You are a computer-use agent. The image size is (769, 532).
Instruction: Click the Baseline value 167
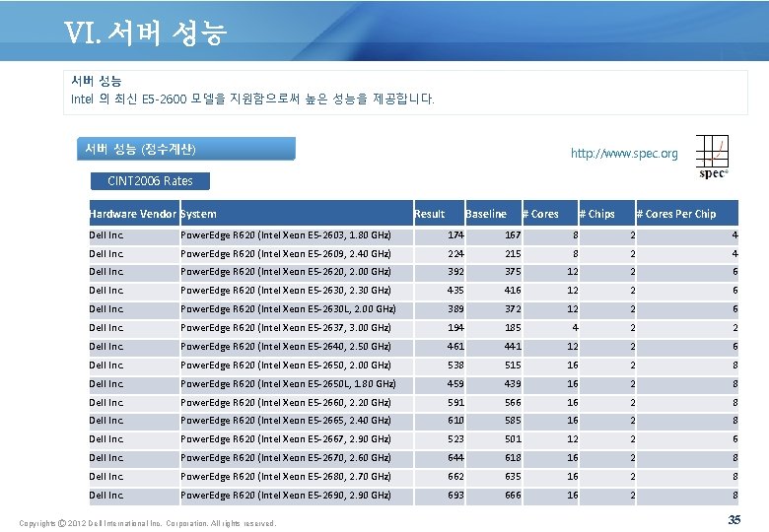513,235
